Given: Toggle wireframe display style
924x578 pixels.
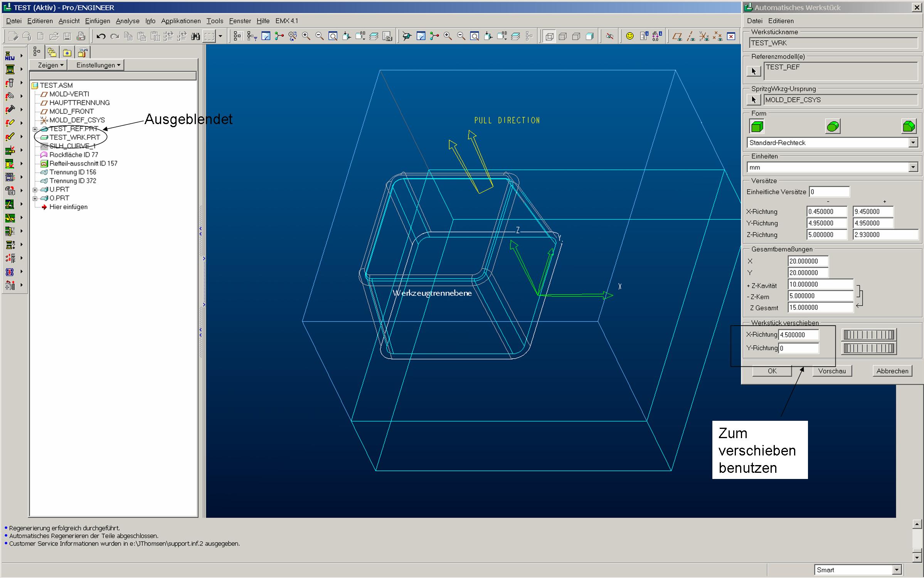Looking at the screenshot, I should point(549,36).
